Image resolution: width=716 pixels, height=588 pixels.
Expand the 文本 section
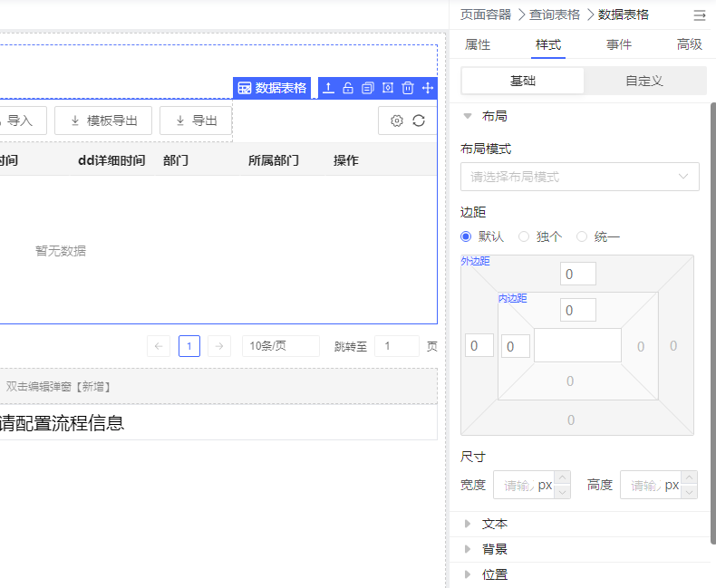click(468, 524)
